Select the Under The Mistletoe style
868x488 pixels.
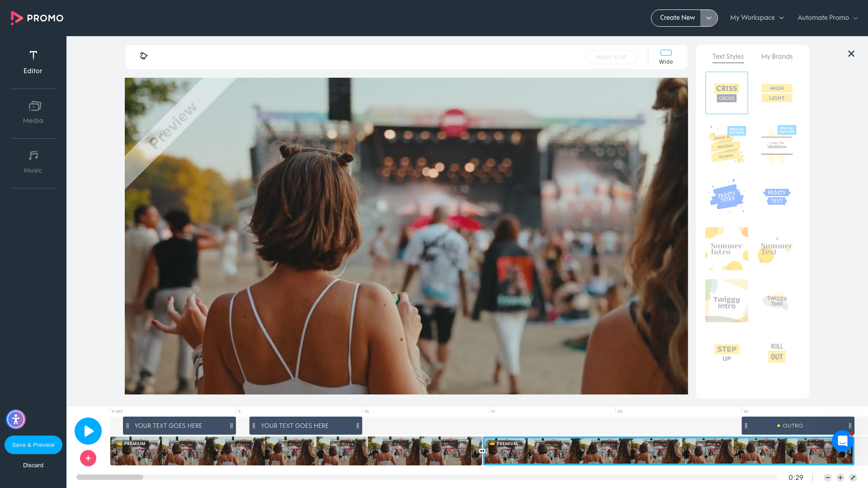point(777,145)
